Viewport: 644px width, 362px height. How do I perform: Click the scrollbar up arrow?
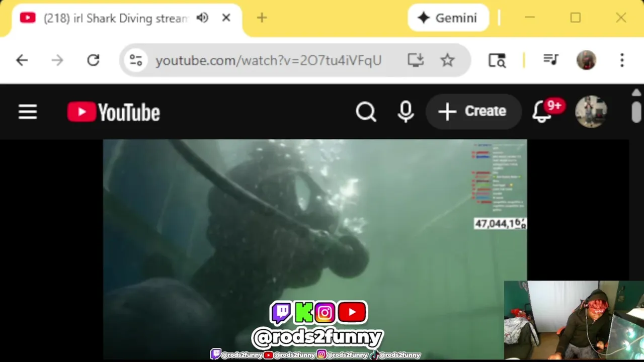(x=636, y=93)
